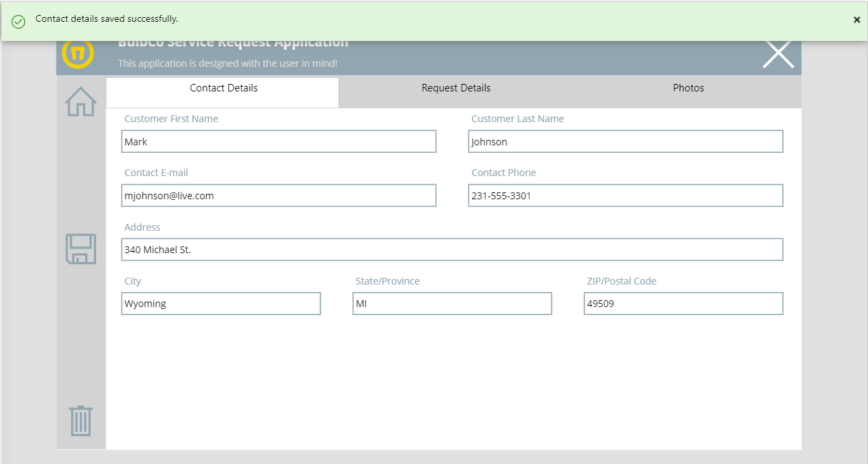Select the Contact Details tab
Image resolution: width=868 pixels, height=464 pixels.
pyautogui.click(x=223, y=88)
